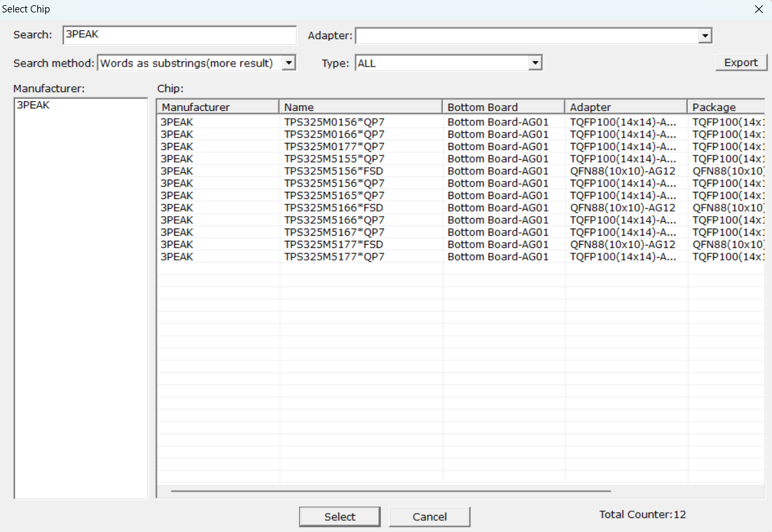Image resolution: width=772 pixels, height=532 pixels.
Task: Click the Export button
Action: 741,63
